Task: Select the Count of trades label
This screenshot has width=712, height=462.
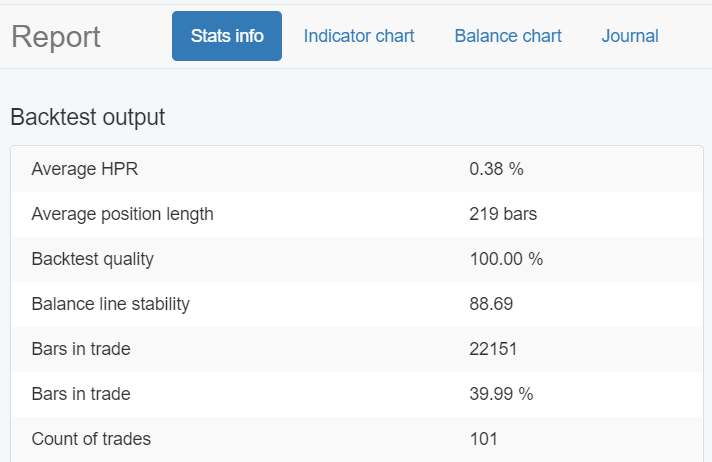Action: click(x=91, y=438)
